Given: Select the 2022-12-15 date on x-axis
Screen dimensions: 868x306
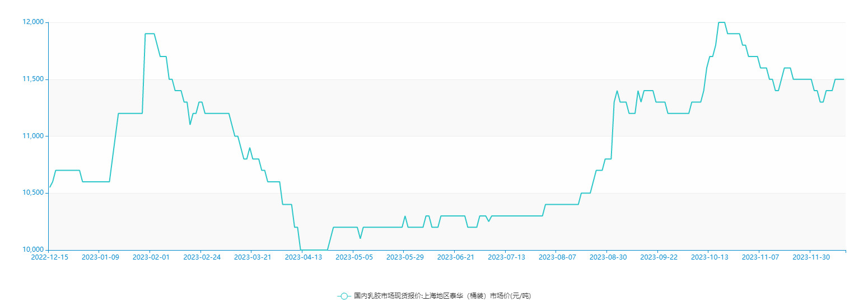Looking at the screenshot, I should click(x=49, y=257).
